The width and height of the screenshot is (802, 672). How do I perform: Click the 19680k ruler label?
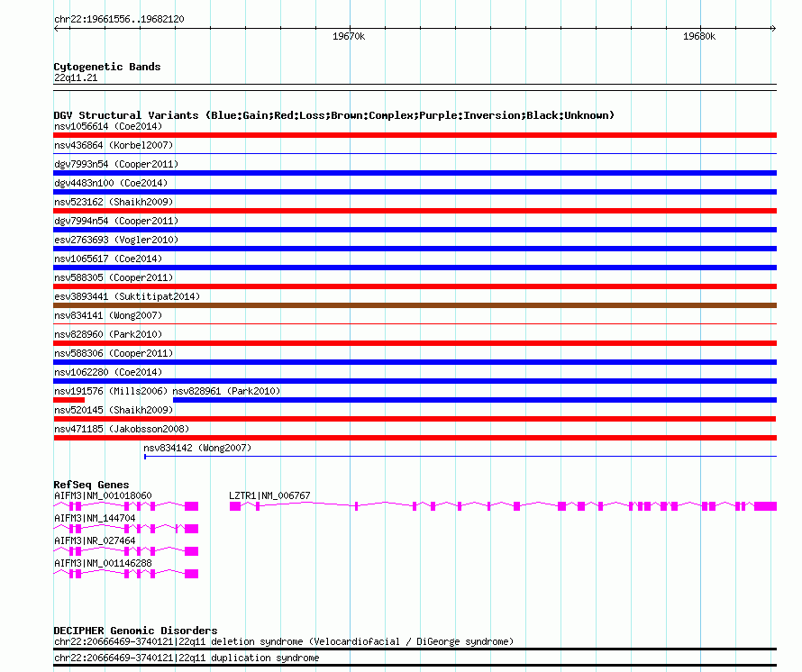coord(699,36)
